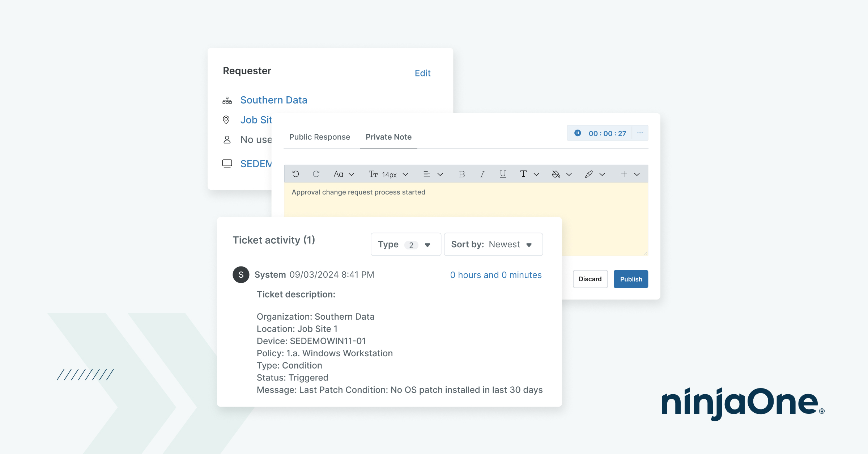
Task: Click the Discard button
Action: click(590, 279)
